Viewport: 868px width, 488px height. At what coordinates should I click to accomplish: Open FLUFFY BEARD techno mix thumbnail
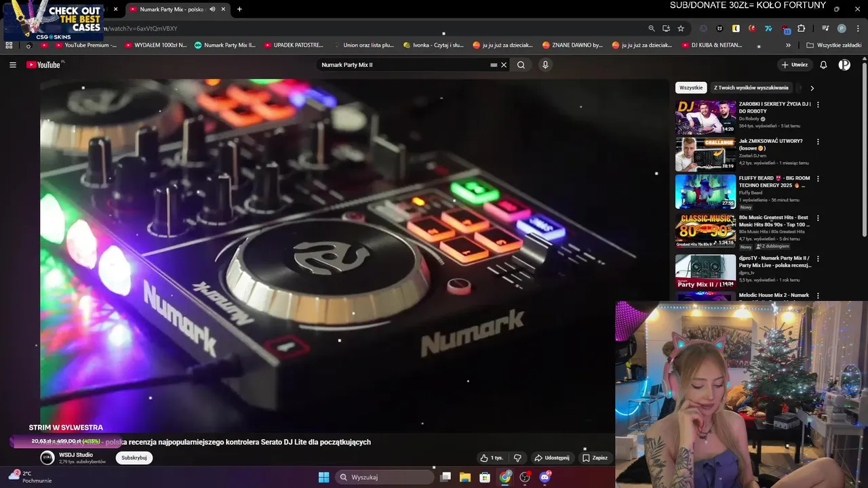coord(705,192)
